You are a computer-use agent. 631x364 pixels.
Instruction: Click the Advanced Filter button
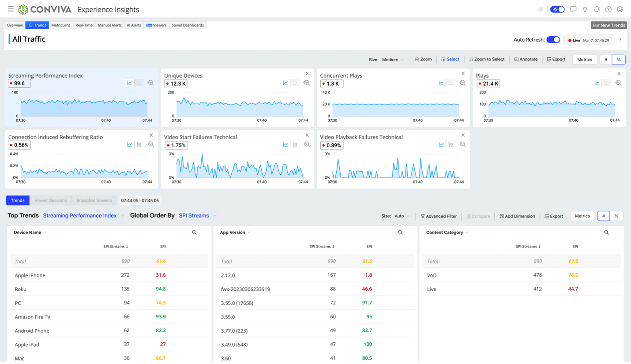point(439,216)
